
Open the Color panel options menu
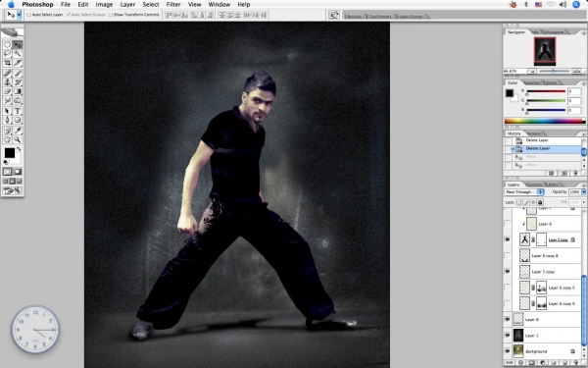(x=583, y=83)
